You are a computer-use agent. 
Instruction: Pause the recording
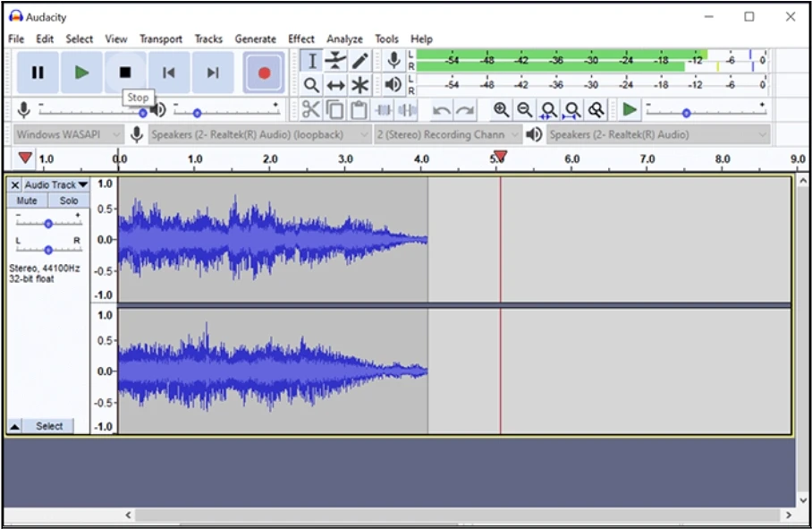(x=38, y=73)
